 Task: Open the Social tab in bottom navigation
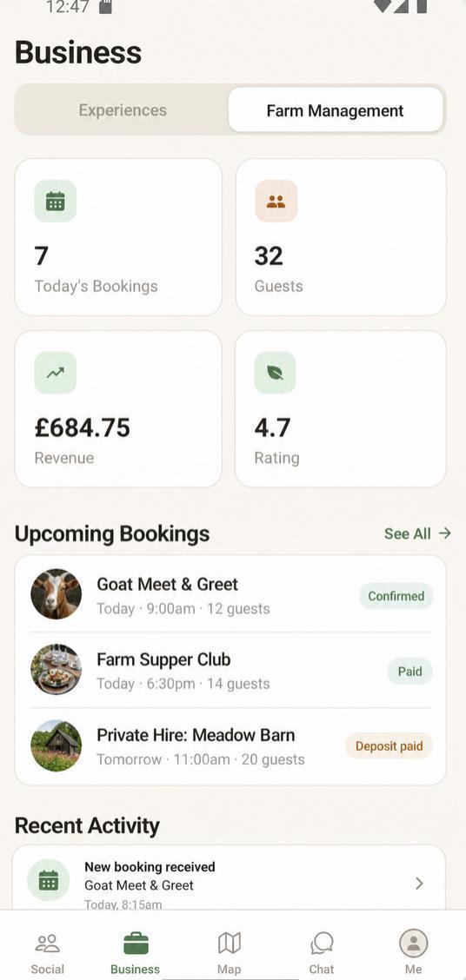pos(48,953)
